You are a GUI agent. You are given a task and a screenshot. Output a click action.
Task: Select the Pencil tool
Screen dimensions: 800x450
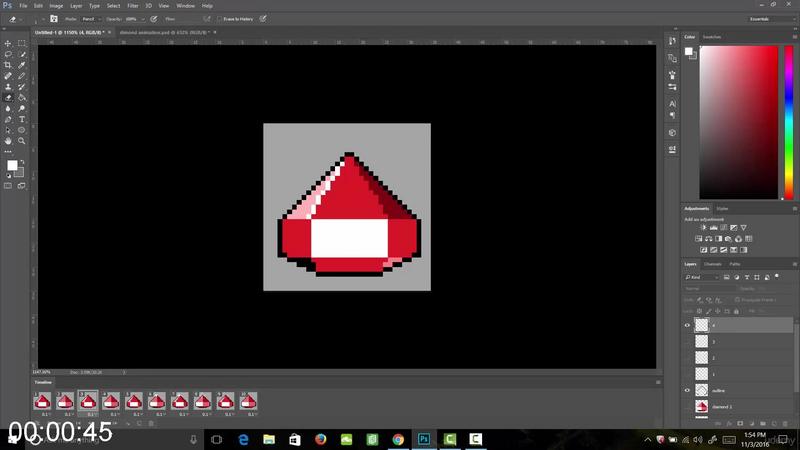tap(21, 76)
